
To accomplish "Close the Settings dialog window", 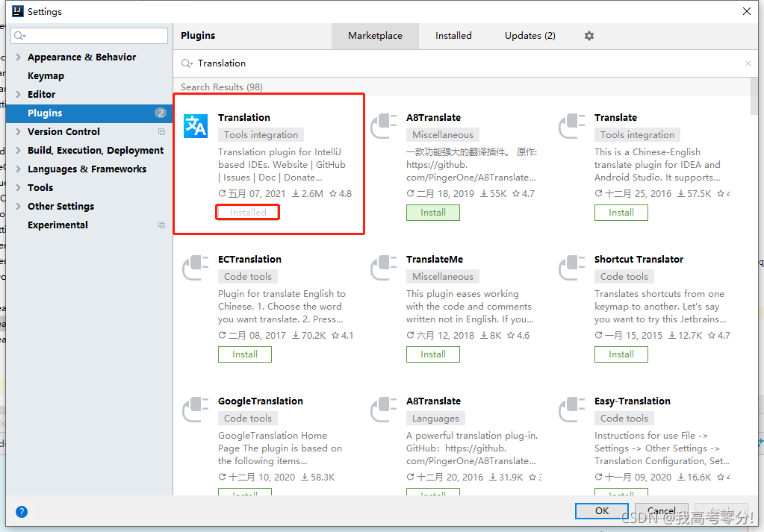I will pos(747,11).
